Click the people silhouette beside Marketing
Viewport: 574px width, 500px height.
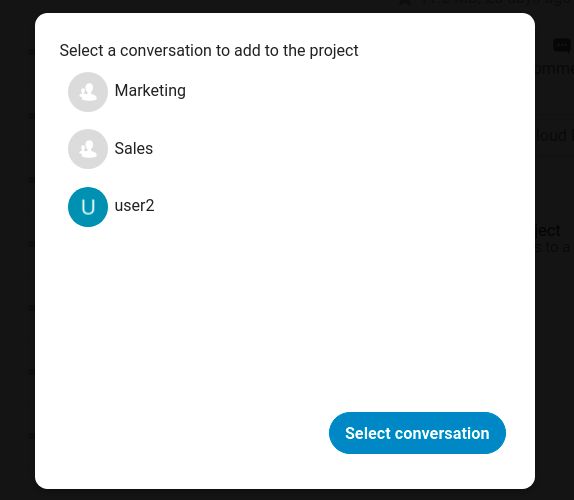(x=88, y=92)
